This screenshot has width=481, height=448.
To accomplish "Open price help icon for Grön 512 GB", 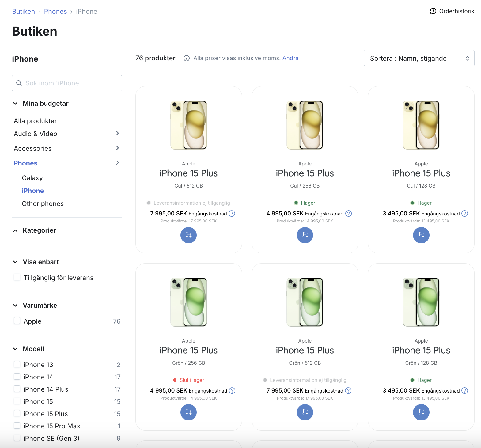I will coord(348,391).
